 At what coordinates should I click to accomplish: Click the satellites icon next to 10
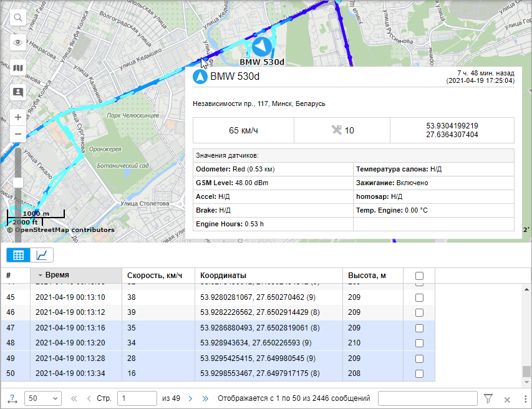click(337, 130)
